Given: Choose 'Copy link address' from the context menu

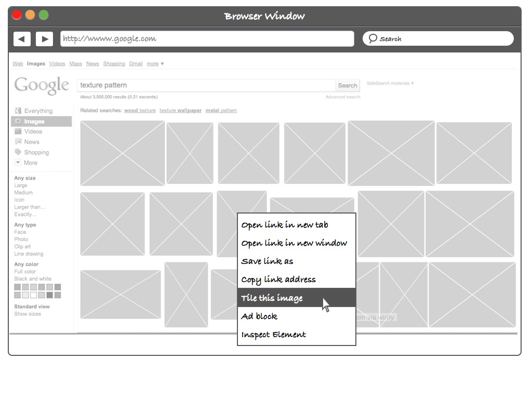Looking at the screenshot, I should pyautogui.click(x=278, y=280).
